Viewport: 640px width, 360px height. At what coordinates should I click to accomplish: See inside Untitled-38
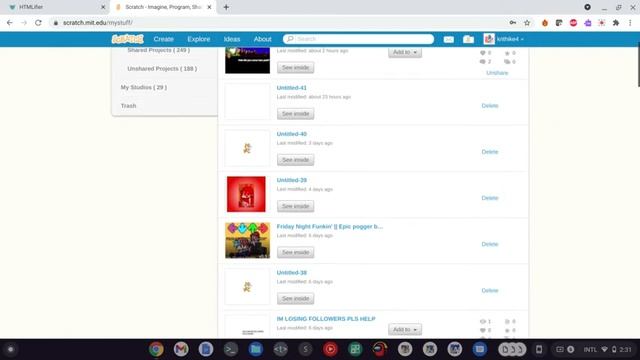pyautogui.click(x=296, y=298)
